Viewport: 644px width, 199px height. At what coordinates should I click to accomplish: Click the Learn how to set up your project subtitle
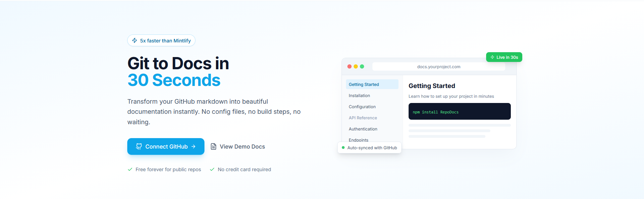coord(451,96)
